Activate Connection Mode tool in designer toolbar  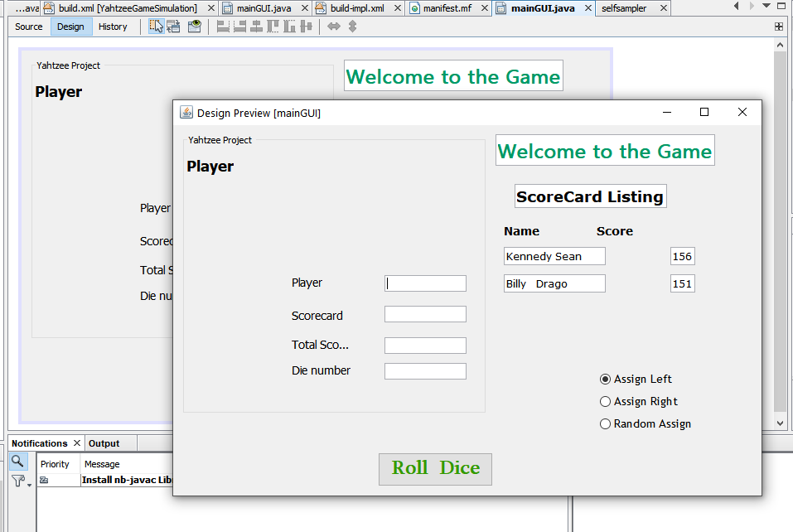click(173, 27)
